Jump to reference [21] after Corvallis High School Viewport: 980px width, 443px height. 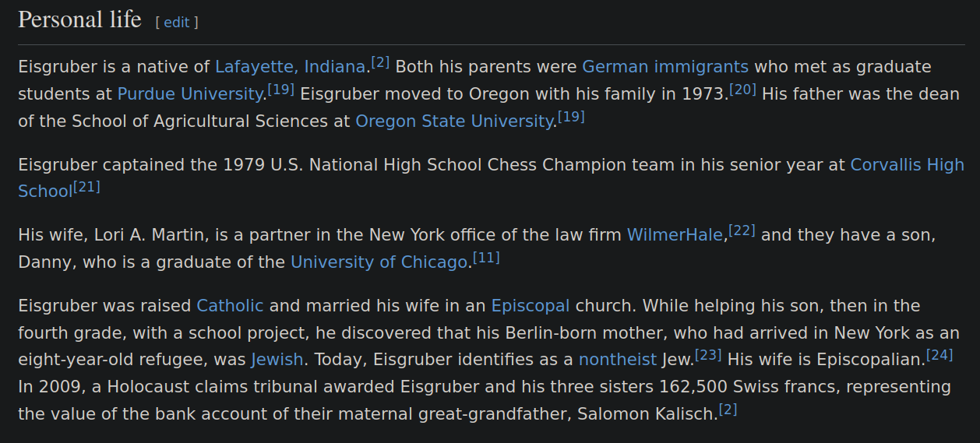coord(86,187)
